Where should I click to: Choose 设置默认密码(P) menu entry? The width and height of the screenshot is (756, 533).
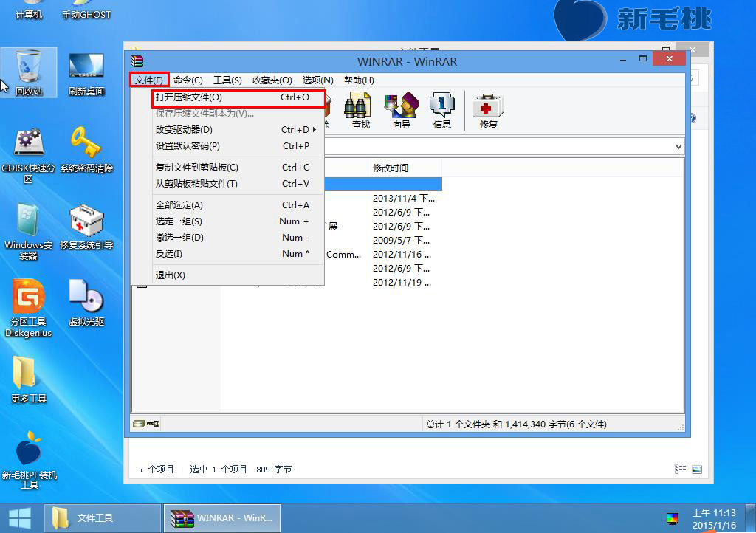click(238, 146)
